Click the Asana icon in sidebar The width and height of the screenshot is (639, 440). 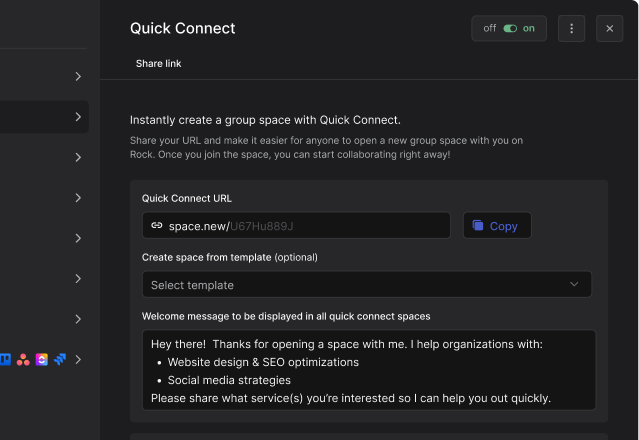tap(23, 359)
